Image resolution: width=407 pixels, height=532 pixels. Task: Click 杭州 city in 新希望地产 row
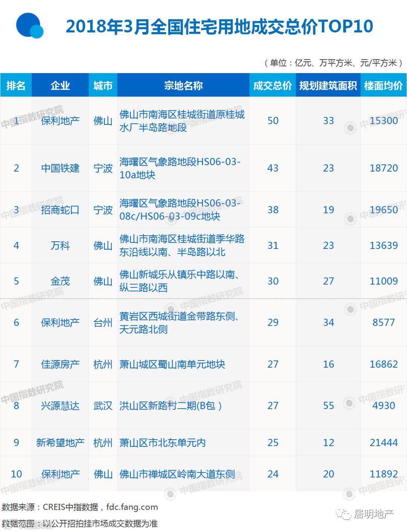103,443
